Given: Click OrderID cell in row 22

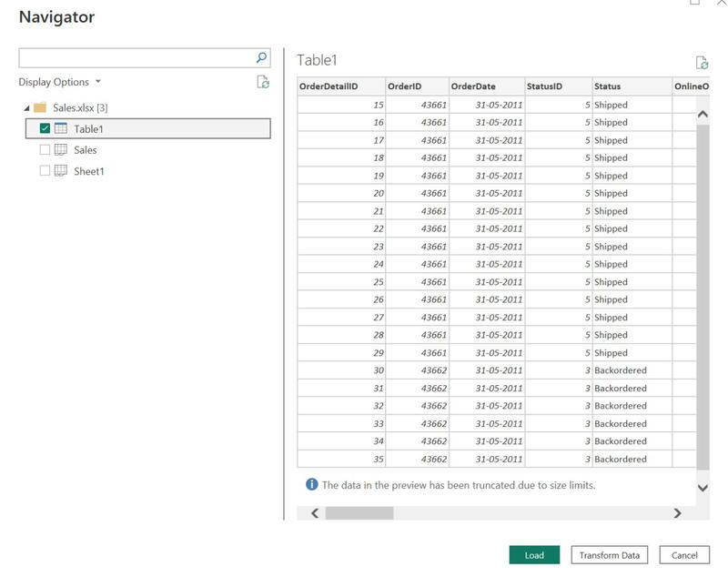Looking at the screenshot, I should click(x=417, y=228).
